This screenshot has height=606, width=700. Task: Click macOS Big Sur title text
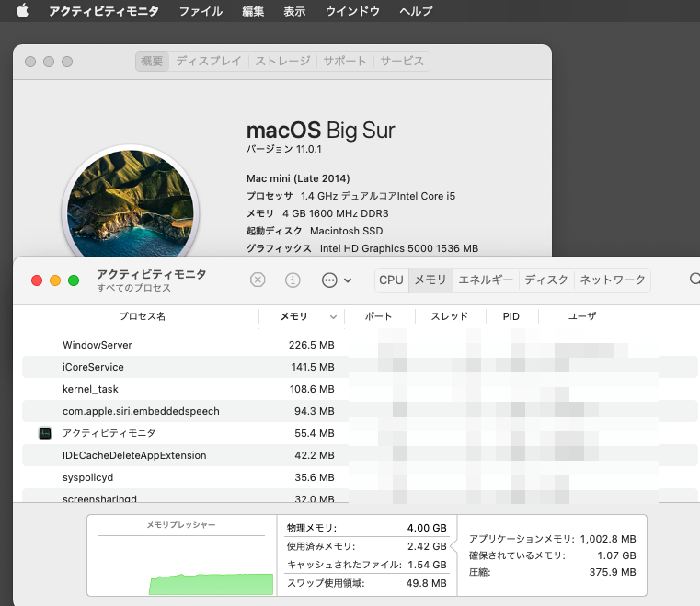coord(320,131)
